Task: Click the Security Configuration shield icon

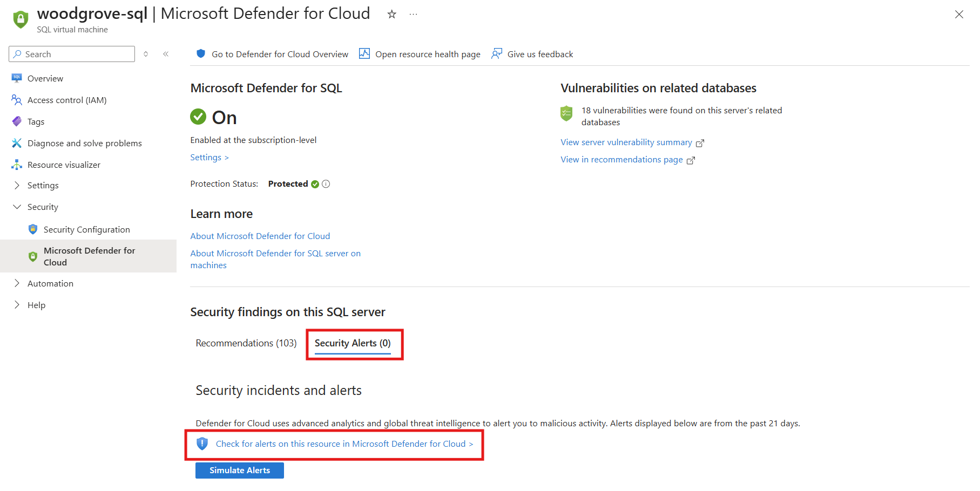Action: [x=33, y=229]
